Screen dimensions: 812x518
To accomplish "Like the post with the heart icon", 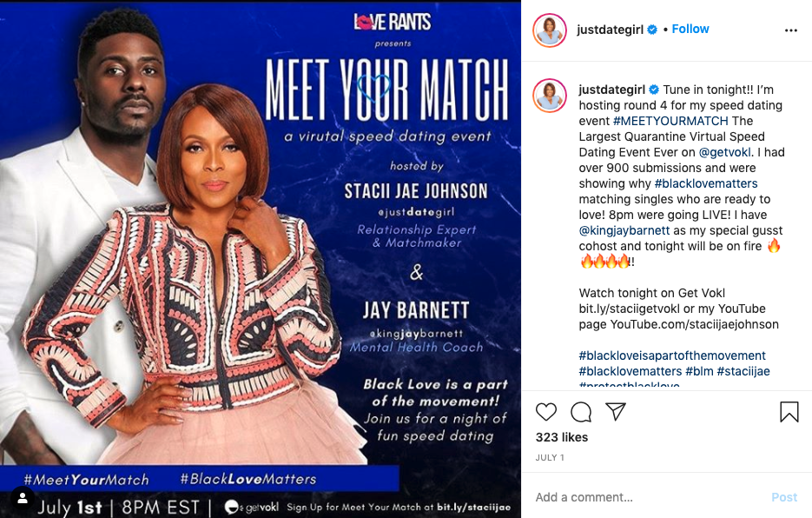I will coord(546,412).
